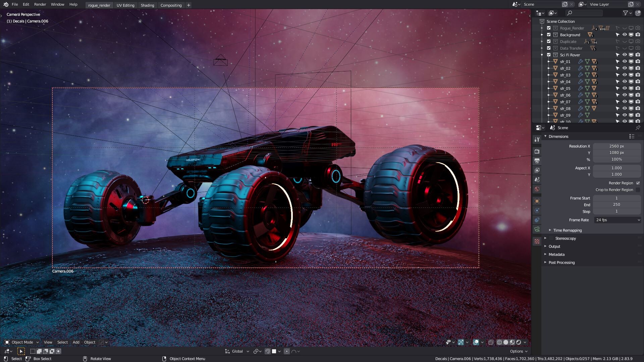Open the File menu
The width and height of the screenshot is (644, 362).
tap(15, 4)
